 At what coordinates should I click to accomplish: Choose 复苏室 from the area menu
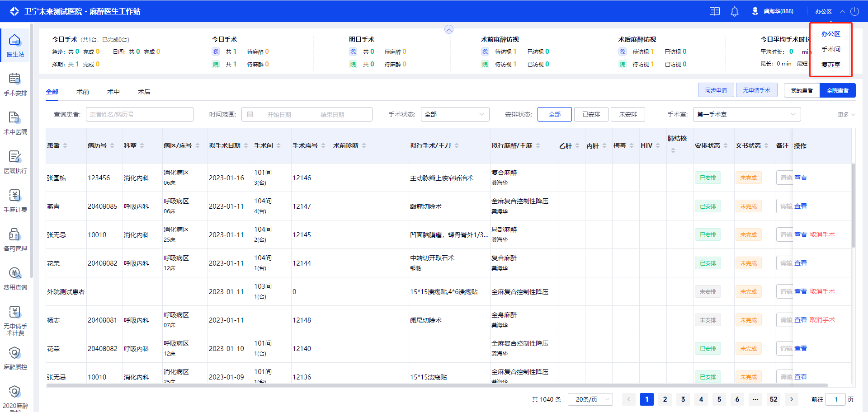pyautogui.click(x=830, y=65)
